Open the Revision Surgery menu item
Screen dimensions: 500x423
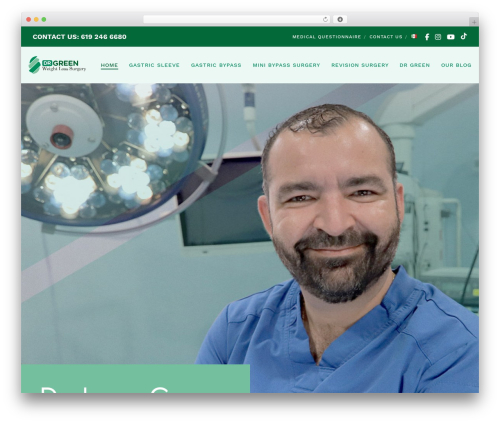coord(360,65)
